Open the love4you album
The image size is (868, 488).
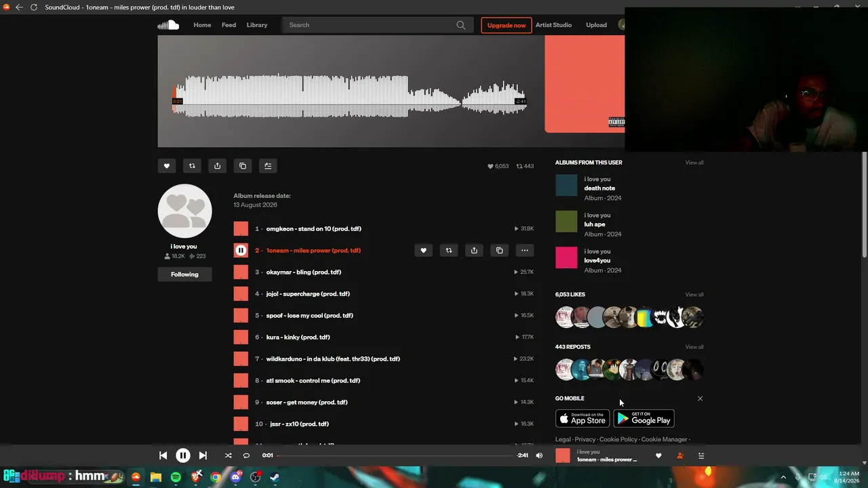click(x=597, y=260)
